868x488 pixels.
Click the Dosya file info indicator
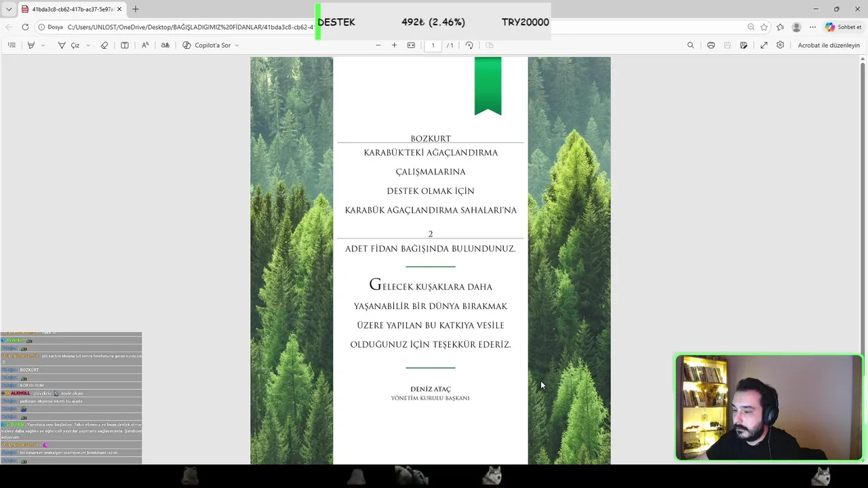point(51,27)
